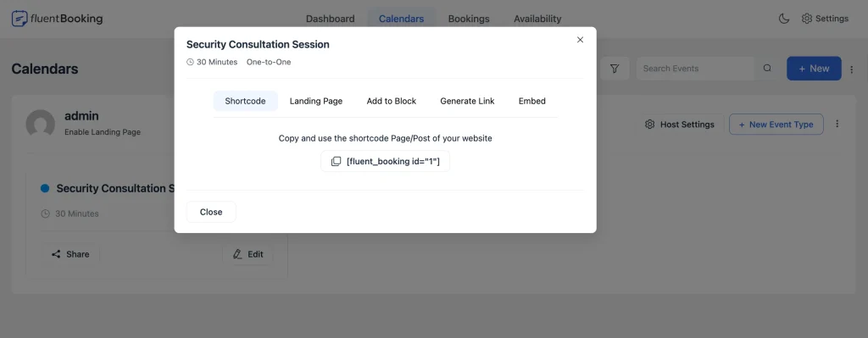Focus the Search Events field

(695, 69)
